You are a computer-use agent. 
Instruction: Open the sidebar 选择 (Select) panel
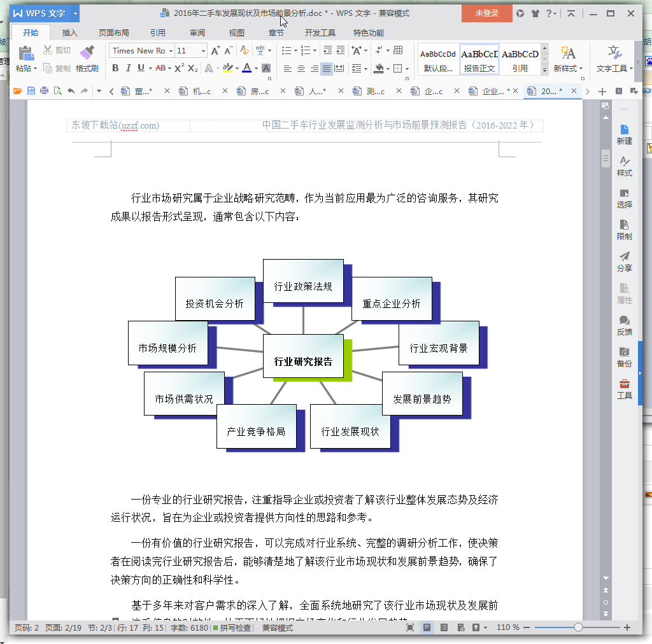pyautogui.click(x=624, y=198)
